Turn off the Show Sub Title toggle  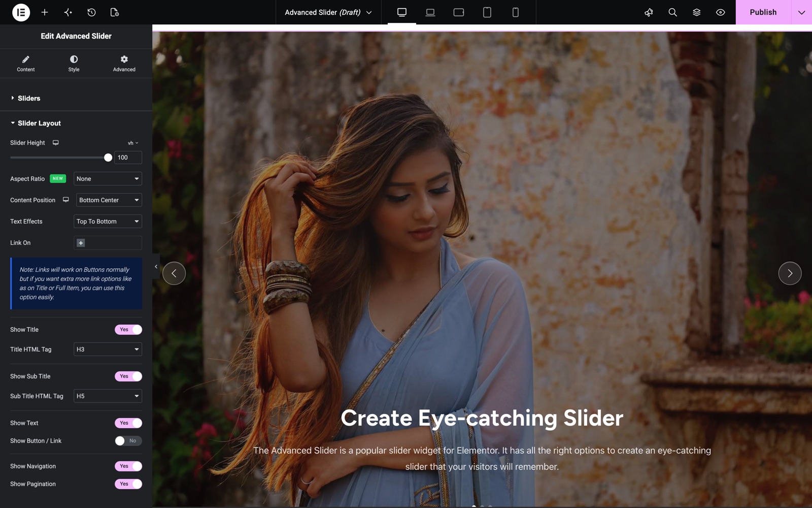coord(128,376)
